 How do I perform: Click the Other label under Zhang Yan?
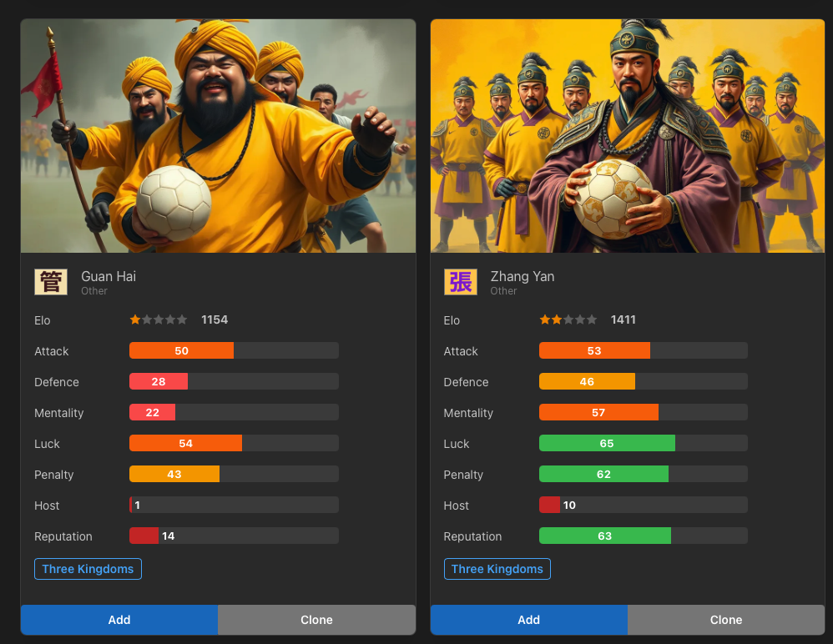pos(503,291)
